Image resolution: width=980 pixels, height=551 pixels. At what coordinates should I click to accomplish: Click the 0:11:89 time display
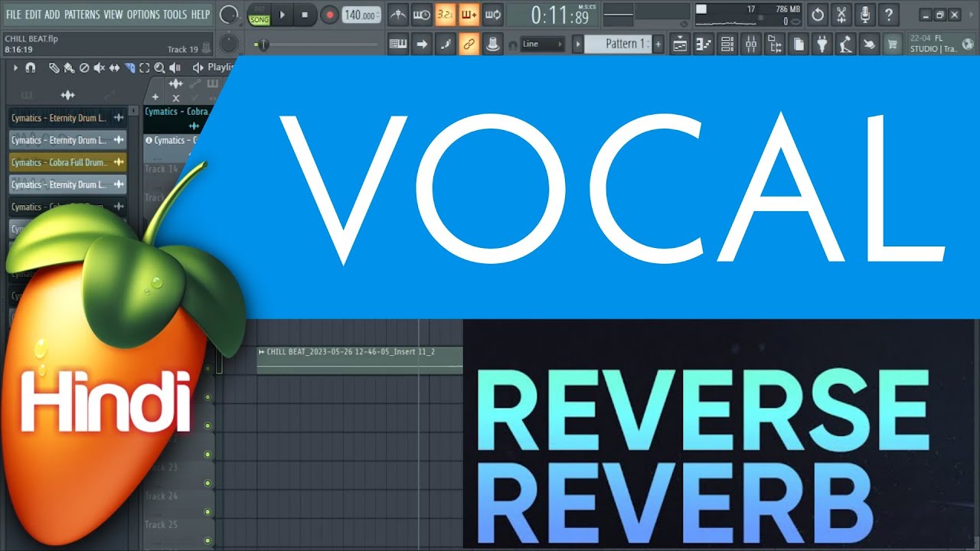pos(551,15)
